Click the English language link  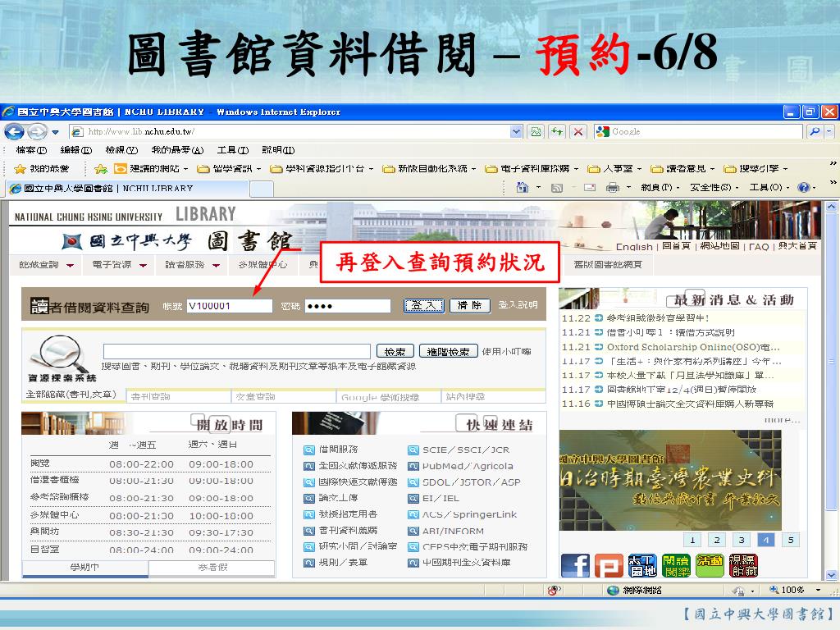[634, 247]
